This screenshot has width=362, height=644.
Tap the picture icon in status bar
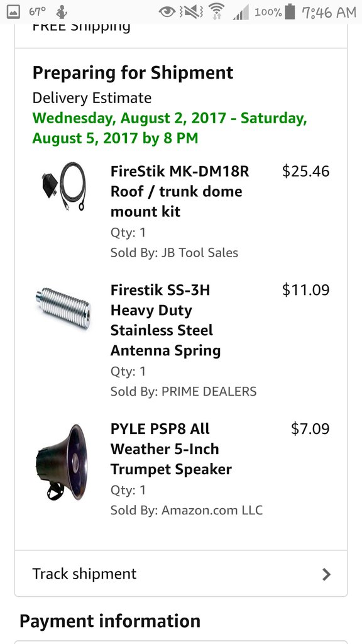[14, 13]
